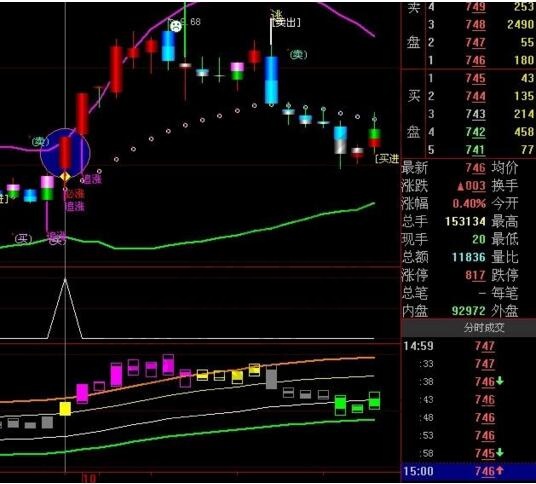Click the large blue candle under 卖出
Viewport: 536px width, 484px height.
pos(271,80)
